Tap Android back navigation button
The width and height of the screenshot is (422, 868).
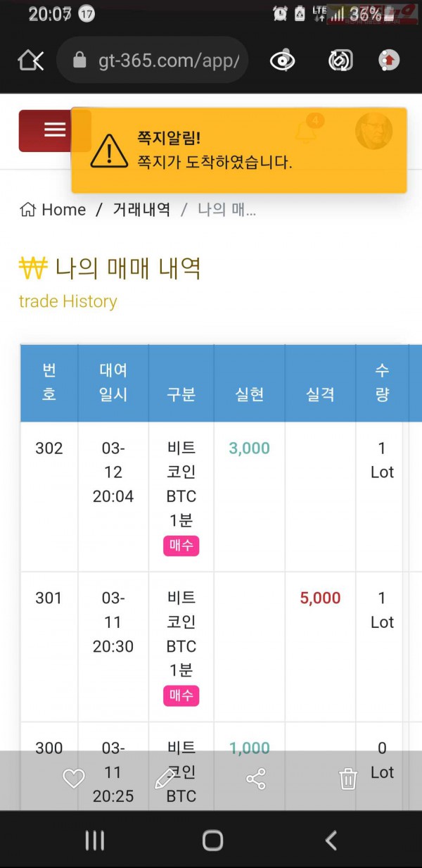331,841
